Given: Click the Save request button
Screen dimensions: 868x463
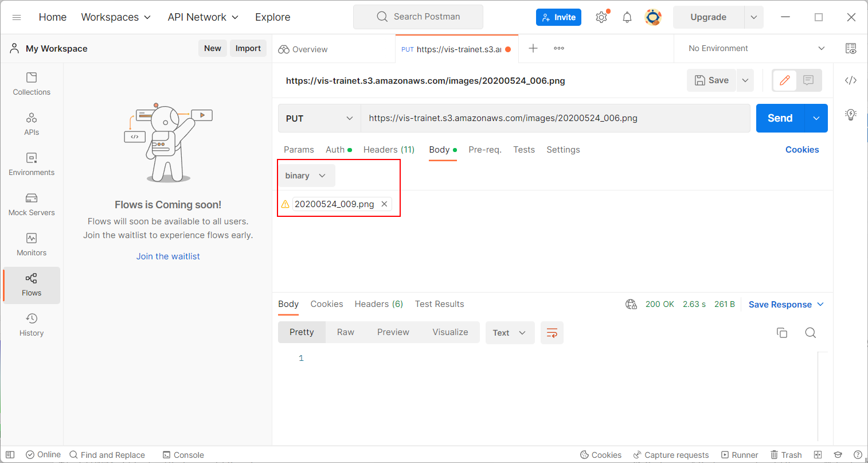Looking at the screenshot, I should pos(711,80).
